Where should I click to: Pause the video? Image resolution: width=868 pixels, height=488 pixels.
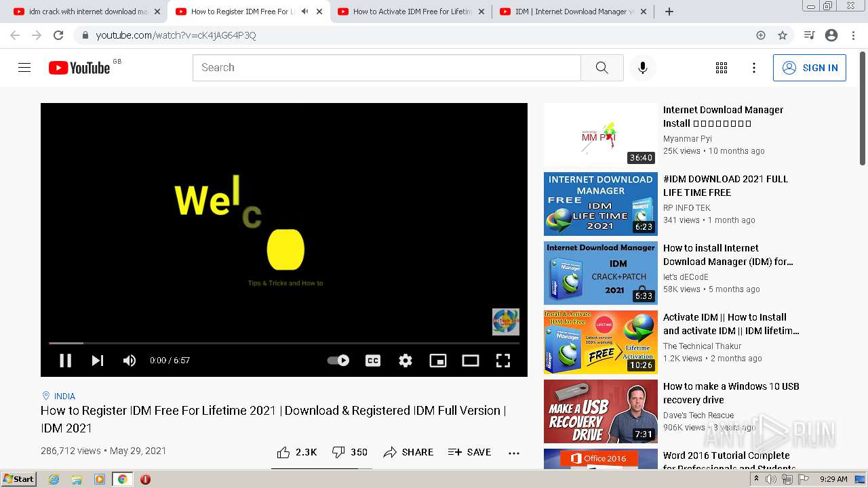coord(65,361)
